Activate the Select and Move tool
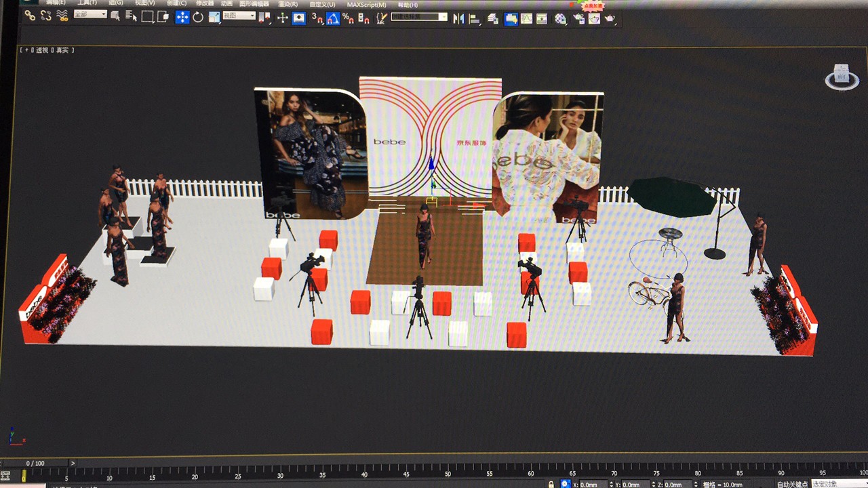 (x=182, y=17)
